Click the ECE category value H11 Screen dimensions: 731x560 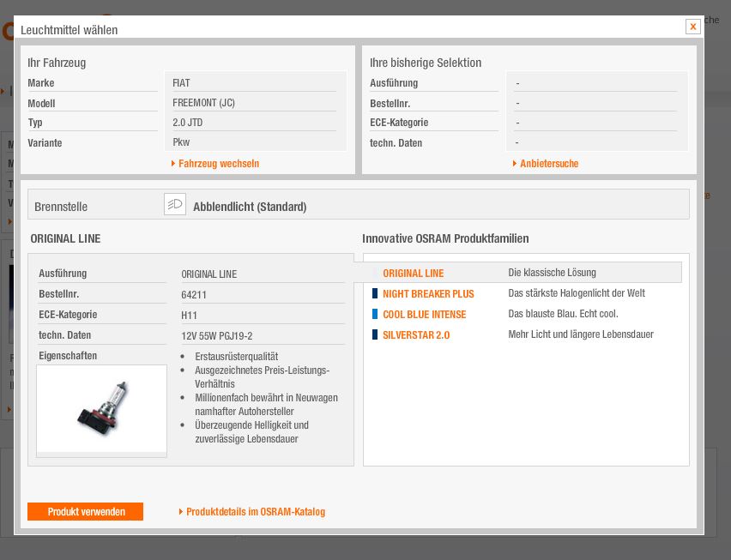point(189,315)
